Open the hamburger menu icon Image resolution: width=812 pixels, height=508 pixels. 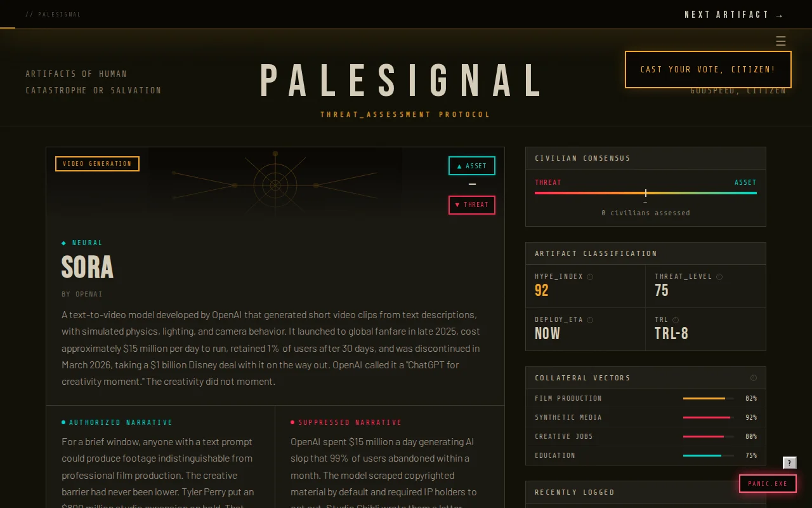pos(781,41)
